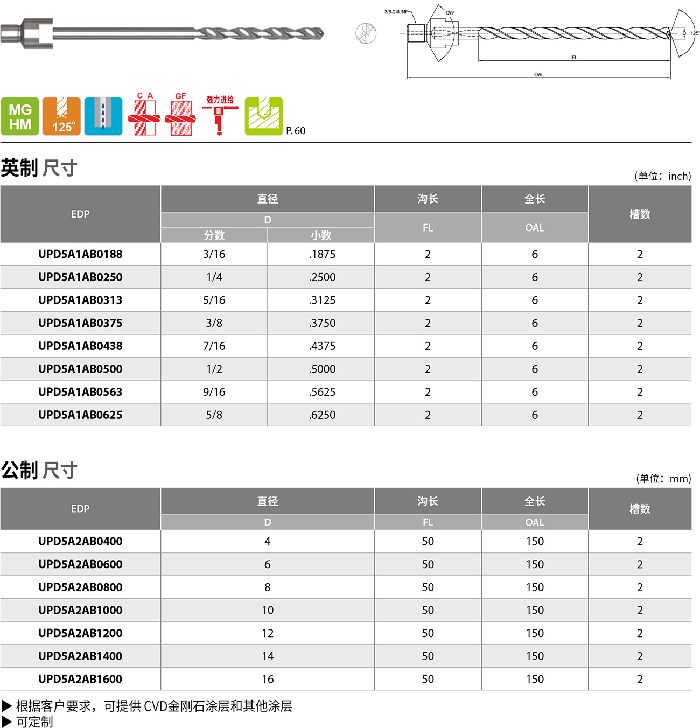Select part number UPD5A1AB0625
Image resolution: width=700 pixels, height=728 pixels.
[x=80, y=415]
